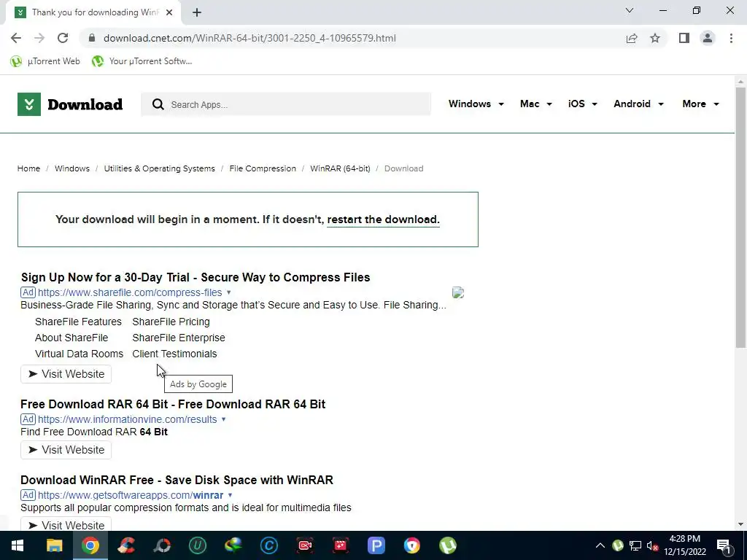Go to Home breadcrumb
Screen dimensions: 747x560
click(x=28, y=168)
